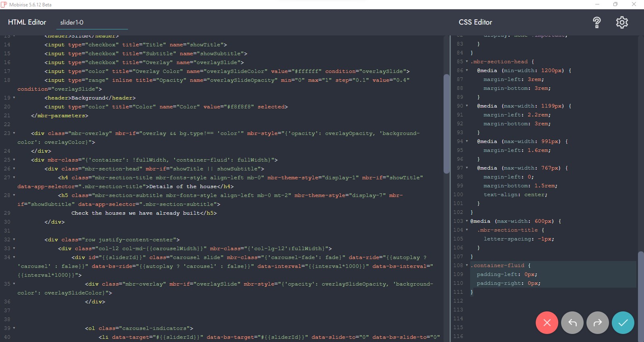Collapse the fold arrow at HTML line 23
Image resolution: width=644 pixels, height=342 pixels.
(x=14, y=133)
